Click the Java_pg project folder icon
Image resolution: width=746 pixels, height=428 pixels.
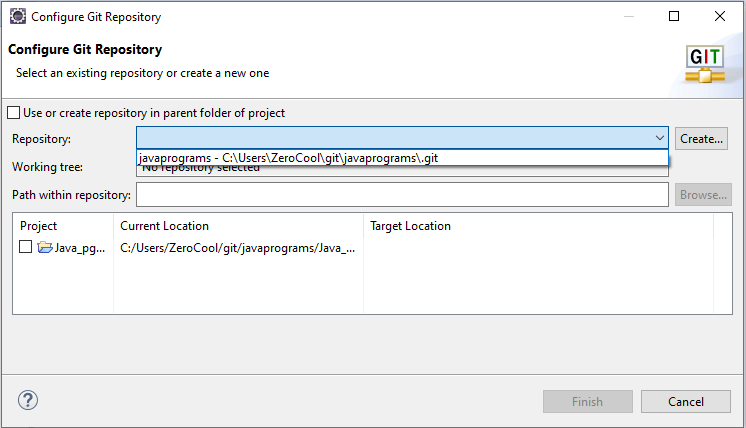click(x=45, y=247)
